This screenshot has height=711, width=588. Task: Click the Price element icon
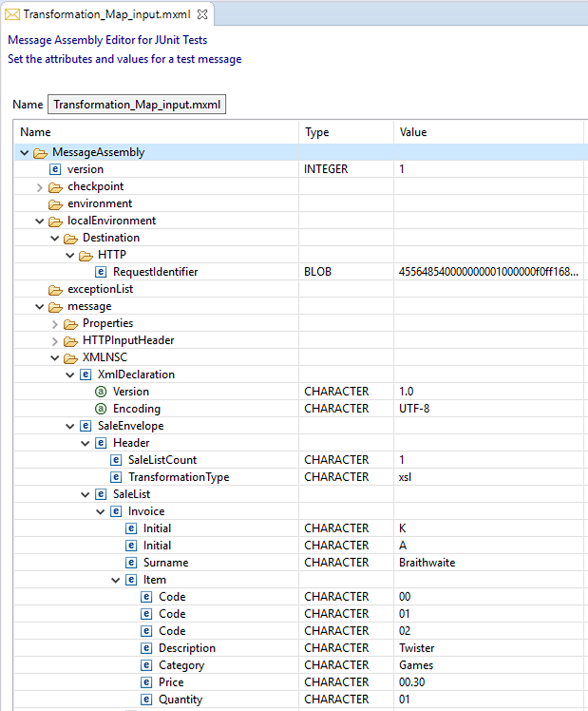146,682
